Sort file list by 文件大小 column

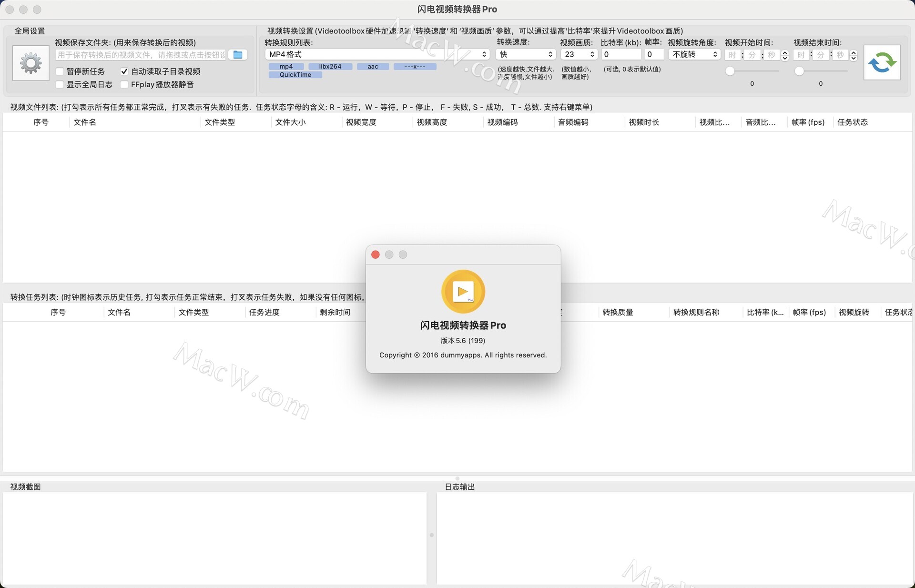[306, 122]
